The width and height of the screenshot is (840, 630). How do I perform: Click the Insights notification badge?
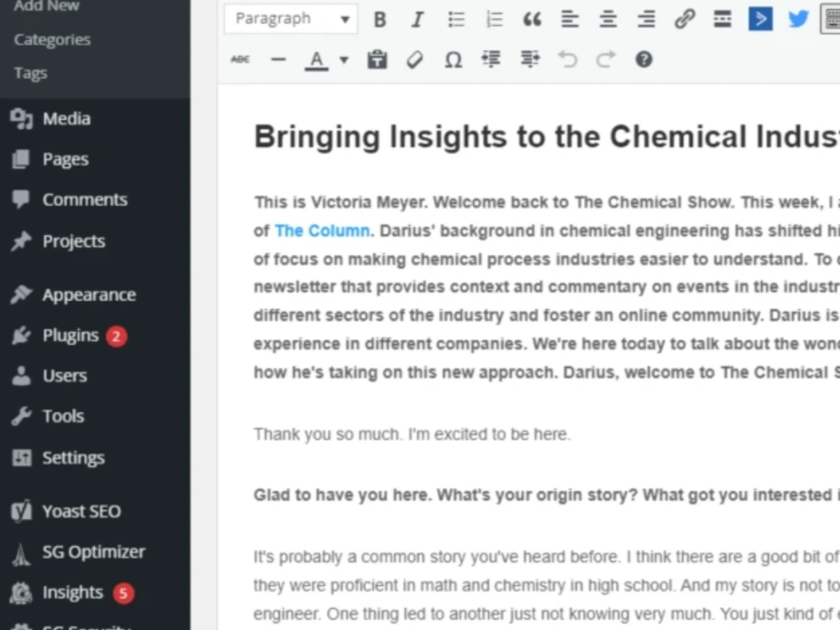pos(123,593)
